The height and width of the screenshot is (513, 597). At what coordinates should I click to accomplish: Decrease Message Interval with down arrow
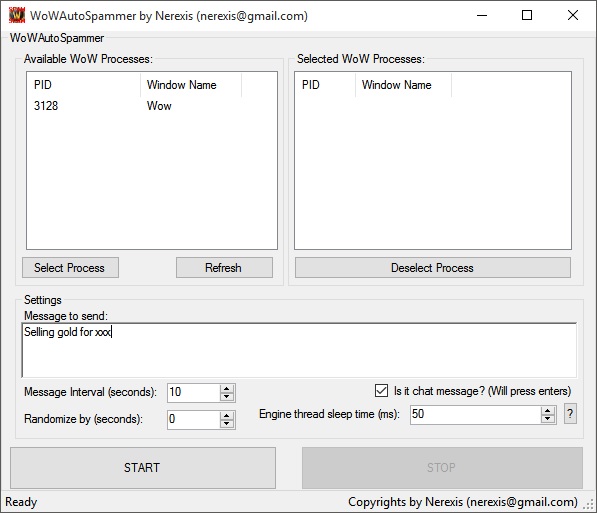[x=227, y=397]
